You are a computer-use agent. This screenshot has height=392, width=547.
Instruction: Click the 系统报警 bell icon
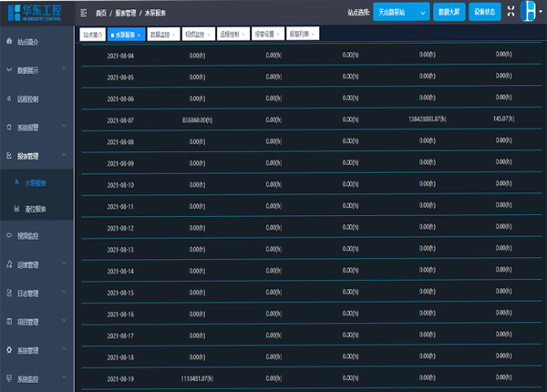point(9,128)
